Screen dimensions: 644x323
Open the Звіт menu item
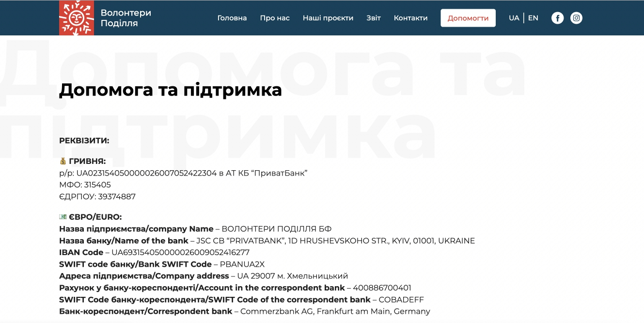374,18
